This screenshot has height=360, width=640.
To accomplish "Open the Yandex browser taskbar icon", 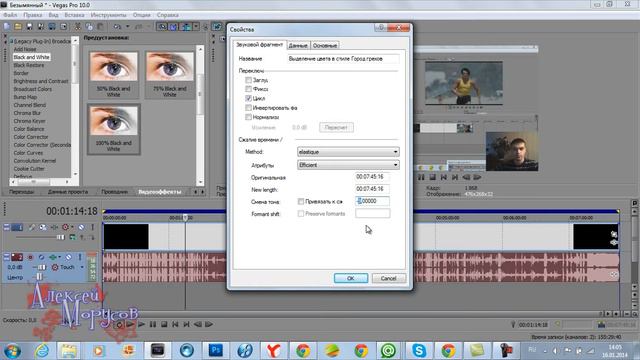I will pos(273,350).
